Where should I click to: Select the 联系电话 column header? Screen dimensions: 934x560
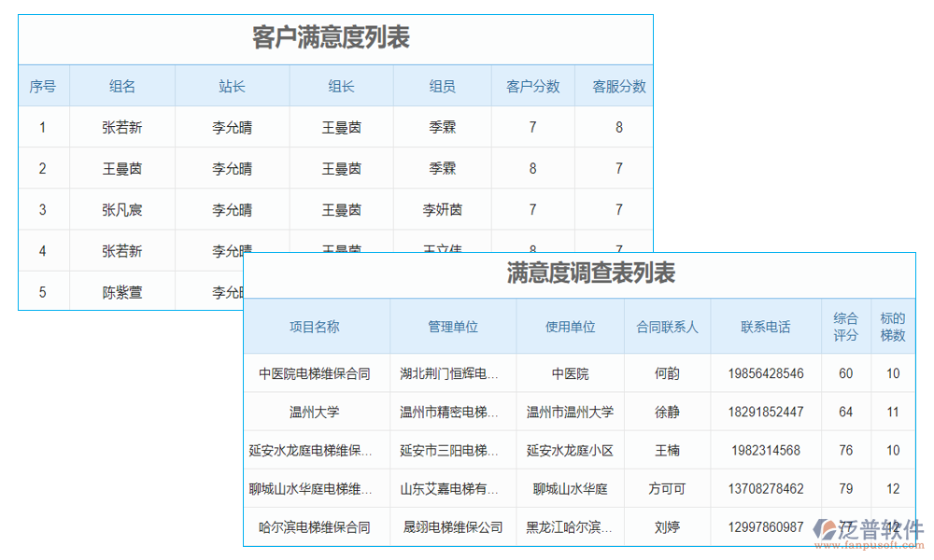click(766, 327)
